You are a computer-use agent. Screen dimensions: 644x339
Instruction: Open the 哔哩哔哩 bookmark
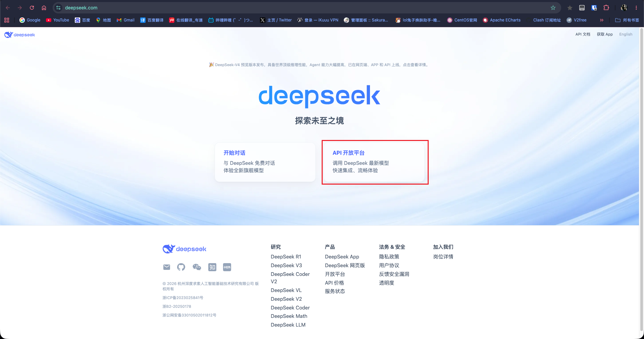pos(231,20)
